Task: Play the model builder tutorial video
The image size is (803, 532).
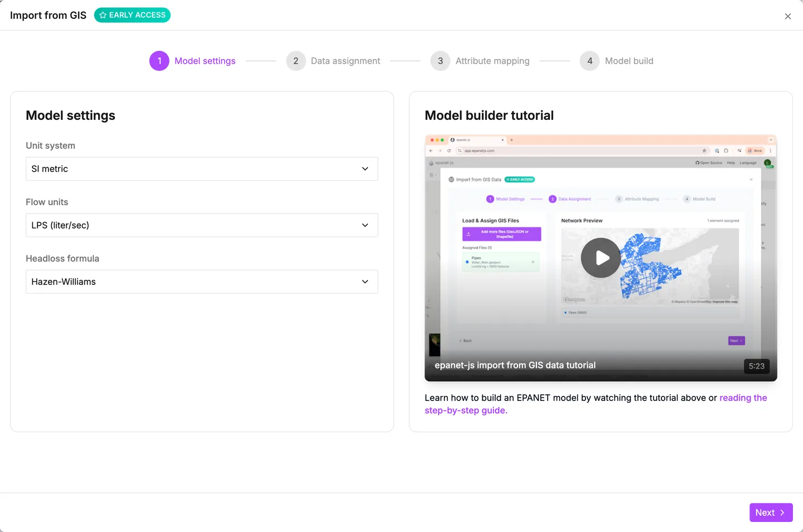Action: click(601, 258)
